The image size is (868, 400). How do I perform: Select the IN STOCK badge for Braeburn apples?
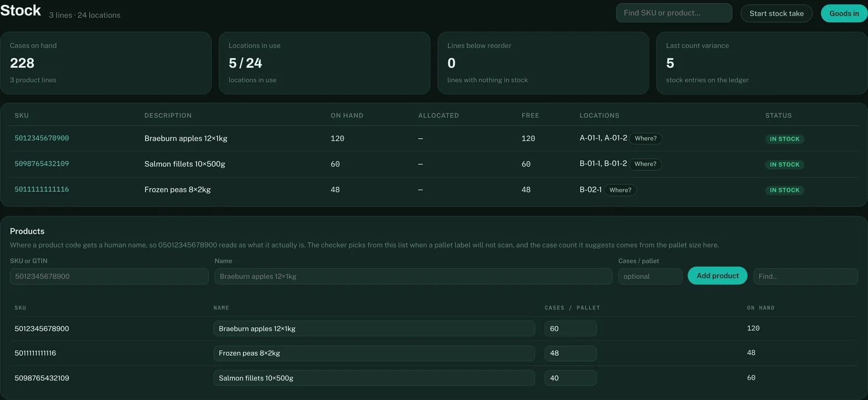coord(784,139)
